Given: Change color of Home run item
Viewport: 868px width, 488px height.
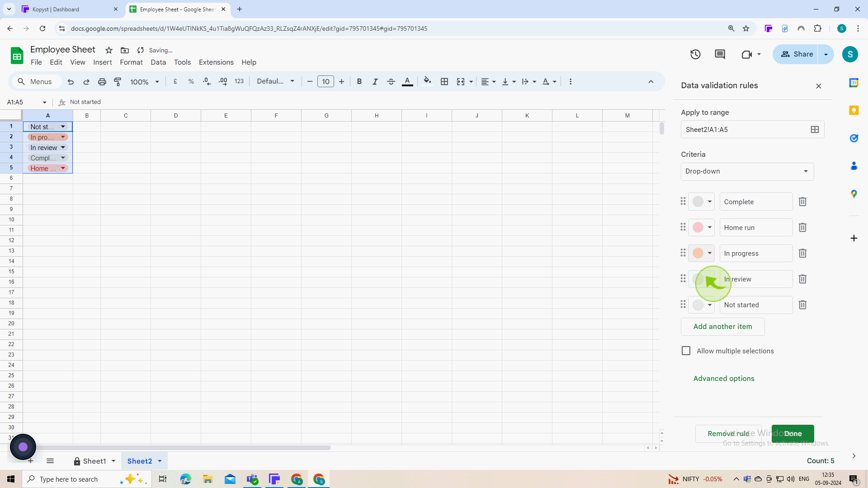Looking at the screenshot, I should (701, 227).
